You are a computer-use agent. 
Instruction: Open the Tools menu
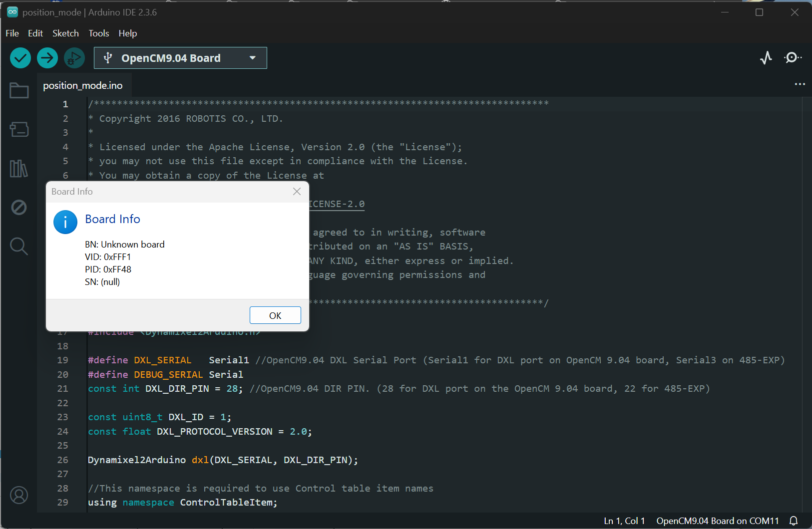click(98, 33)
